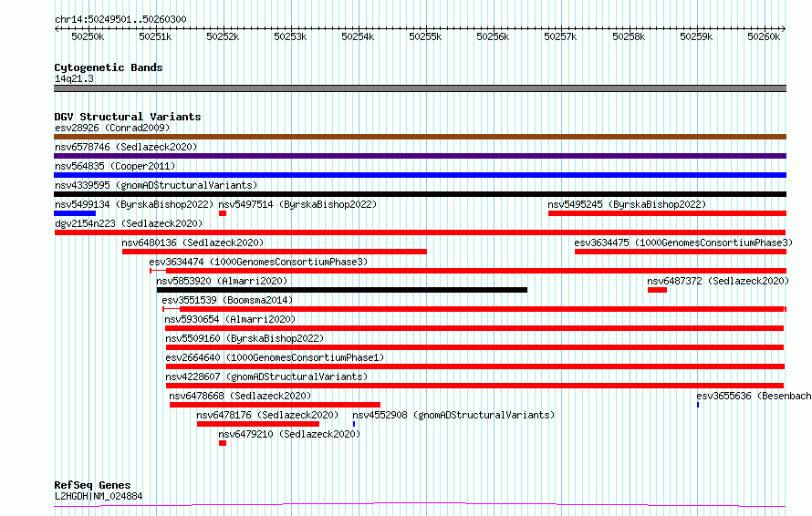This screenshot has height=516, width=812.
Task: Open the dgv2154n223 (Sedlazeck2020) label
Action: pos(129,223)
